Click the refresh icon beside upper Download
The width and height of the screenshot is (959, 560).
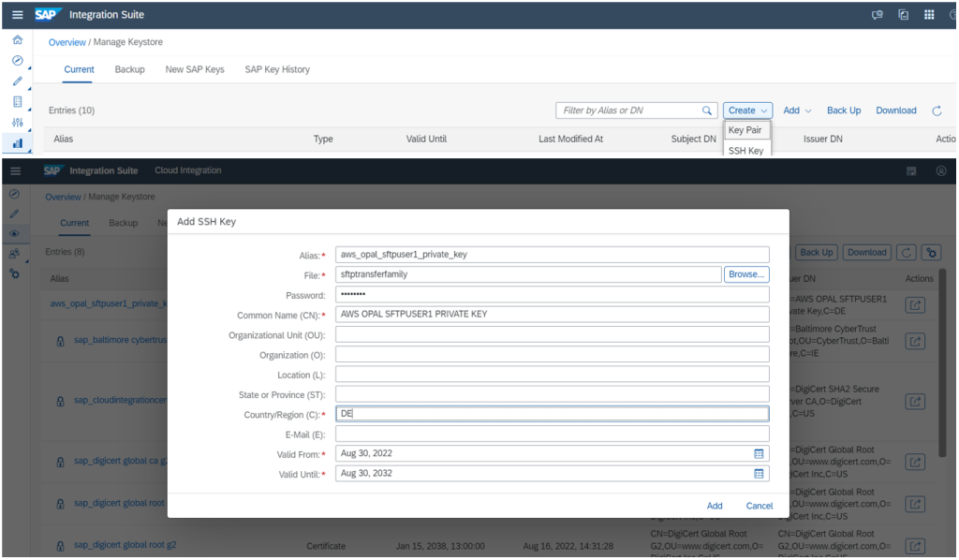[937, 111]
